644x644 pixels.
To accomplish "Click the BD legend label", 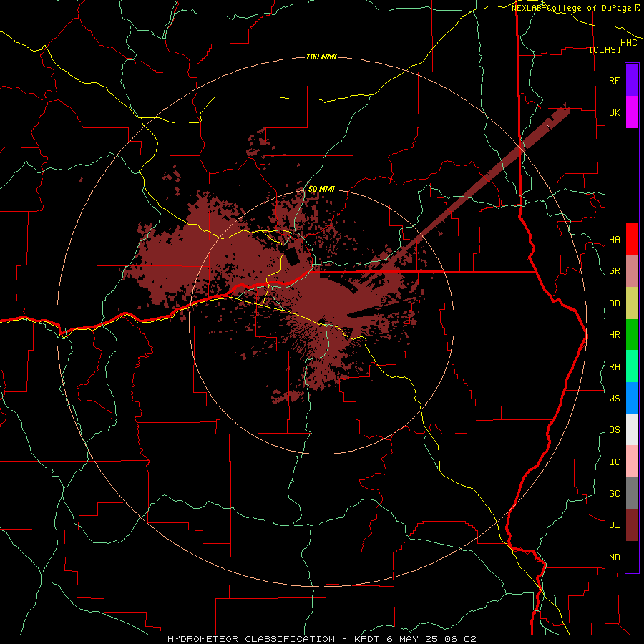I will (x=614, y=303).
